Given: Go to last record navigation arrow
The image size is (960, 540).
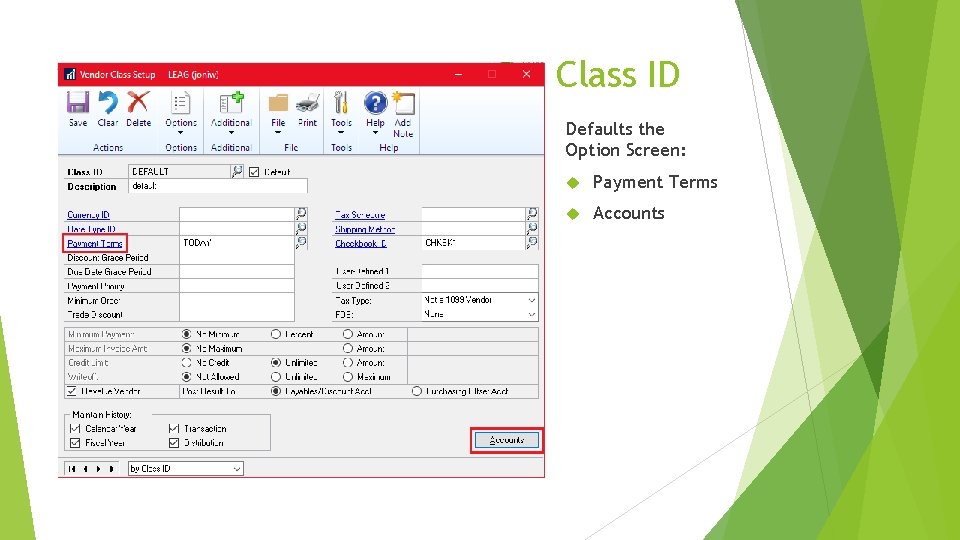Looking at the screenshot, I should (111, 469).
